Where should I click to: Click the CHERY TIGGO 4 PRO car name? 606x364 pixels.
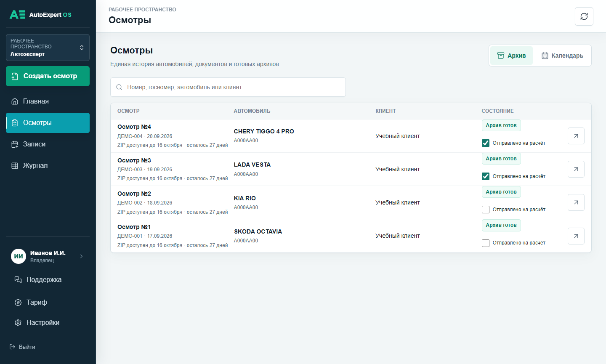pos(264,131)
